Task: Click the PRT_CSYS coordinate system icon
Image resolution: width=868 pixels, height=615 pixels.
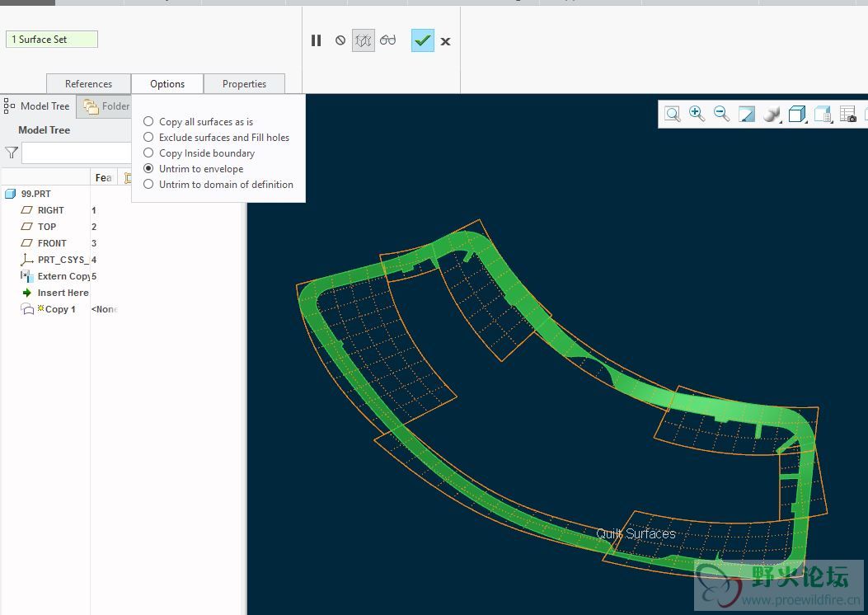Action: click(26, 260)
